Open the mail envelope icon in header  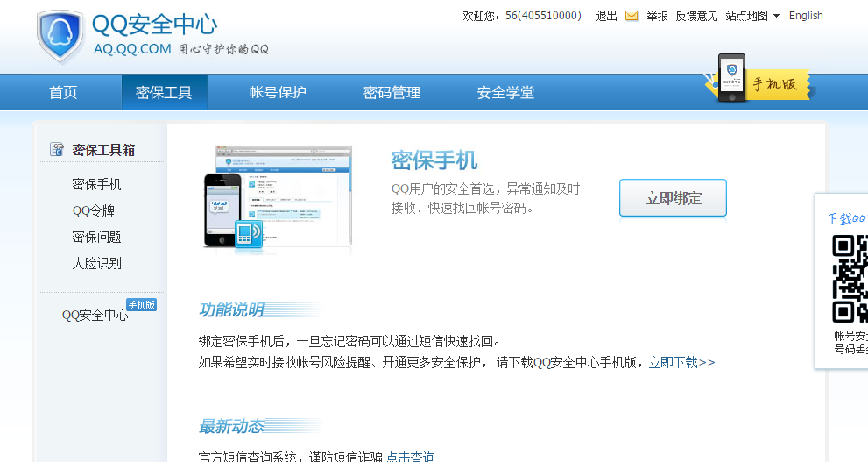631,16
